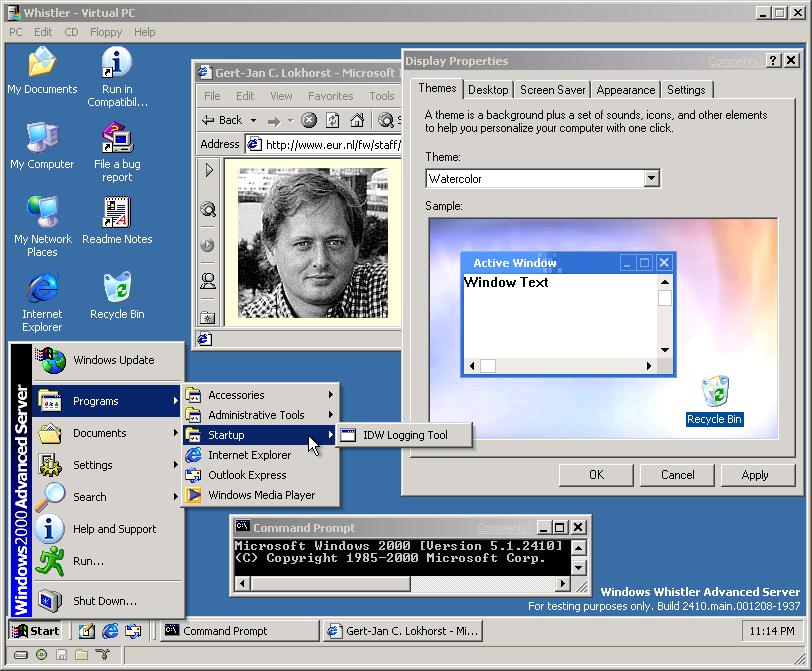Click the browser Address URL field

(323, 144)
